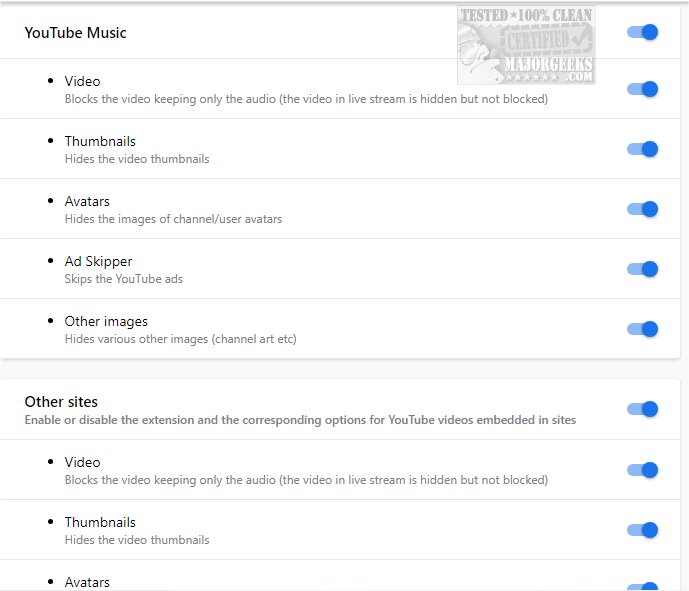Screen dimensions: 689x591
Task: Click the MajorGeeks certified watermark logo
Action: 526,46
